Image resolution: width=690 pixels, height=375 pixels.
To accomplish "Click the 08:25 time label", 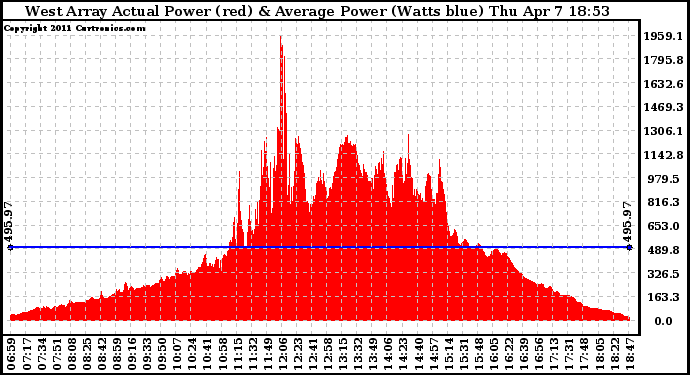I will (87, 354).
